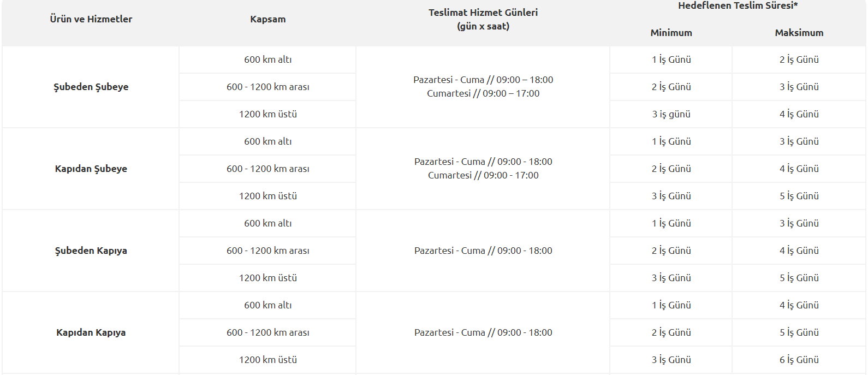The height and width of the screenshot is (375, 868).
Task: Select Şubeden Kapıya "Pazartesi - Cuma" hours
Action: tap(483, 251)
